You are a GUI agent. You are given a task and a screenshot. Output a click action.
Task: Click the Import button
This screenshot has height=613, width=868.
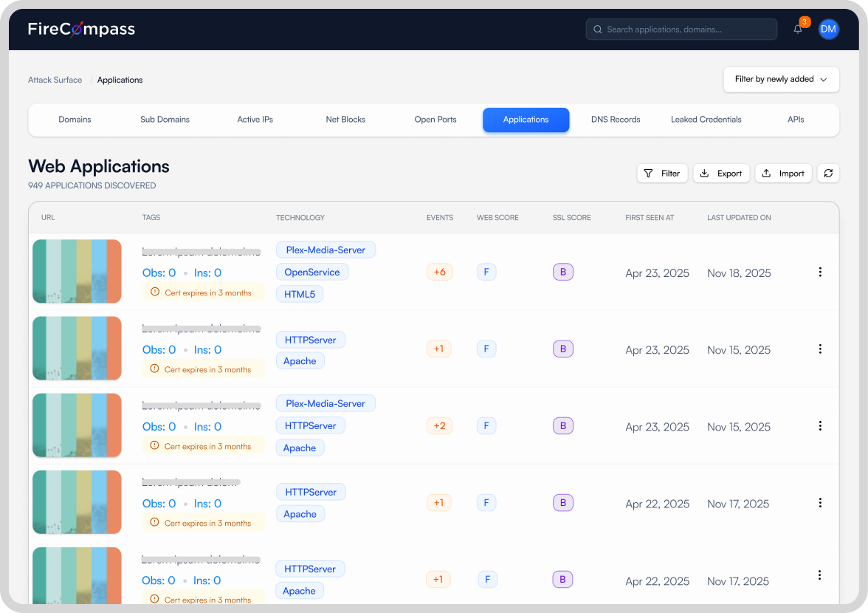[783, 174]
